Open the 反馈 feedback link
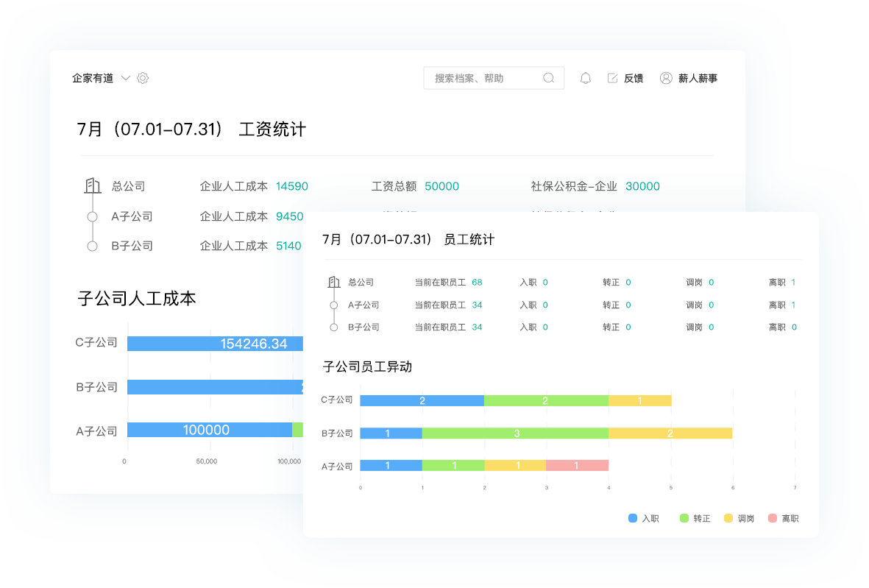869x588 pixels. pyautogui.click(x=634, y=78)
